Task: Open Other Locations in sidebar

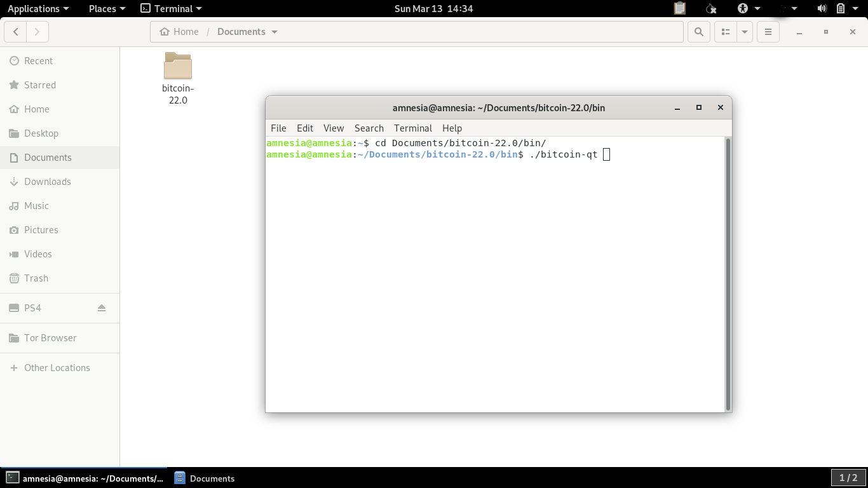Action: click(60, 368)
